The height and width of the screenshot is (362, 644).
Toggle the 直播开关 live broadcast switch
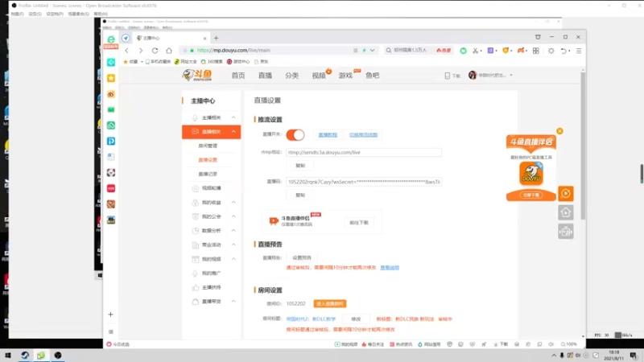pyautogui.click(x=295, y=134)
